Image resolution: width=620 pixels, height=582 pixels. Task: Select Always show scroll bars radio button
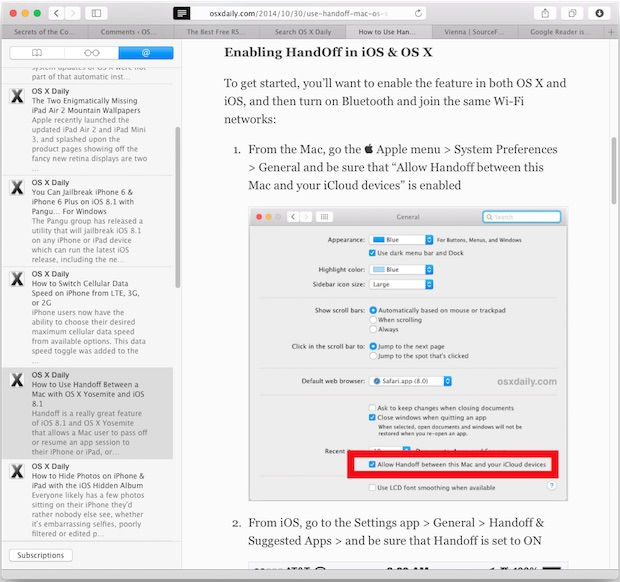tap(373, 329)
